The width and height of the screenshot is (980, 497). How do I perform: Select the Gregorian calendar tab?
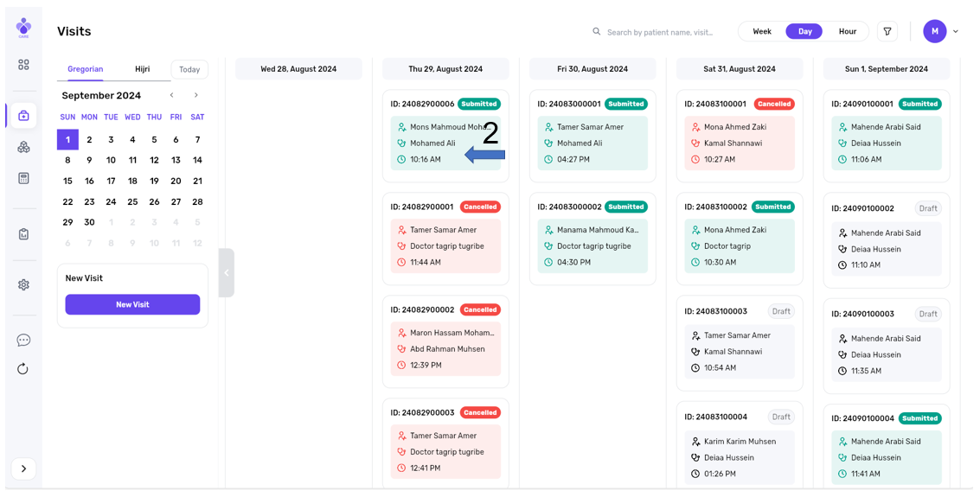coord(85,69)
